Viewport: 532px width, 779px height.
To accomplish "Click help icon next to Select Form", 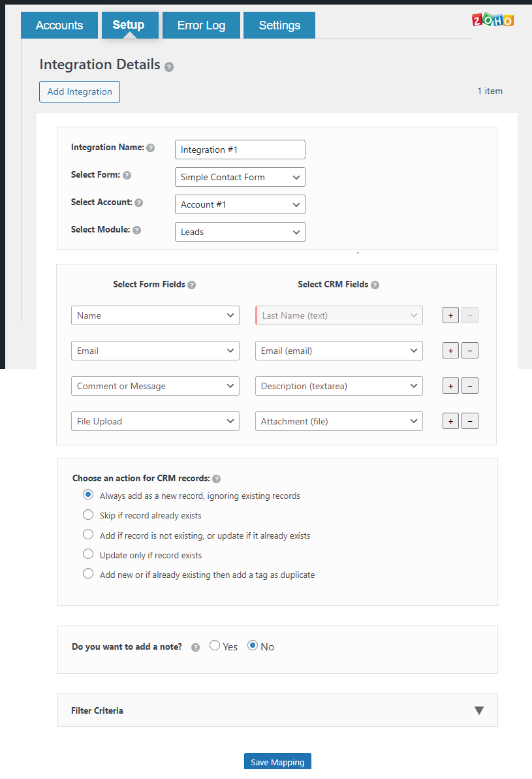I will 127,176.
